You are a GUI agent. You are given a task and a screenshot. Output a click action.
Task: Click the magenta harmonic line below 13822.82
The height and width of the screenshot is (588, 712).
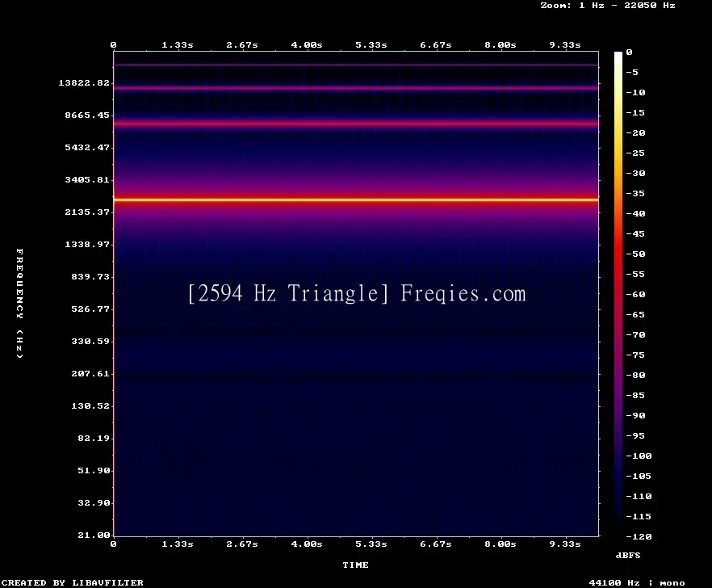[x=356, y=88]
